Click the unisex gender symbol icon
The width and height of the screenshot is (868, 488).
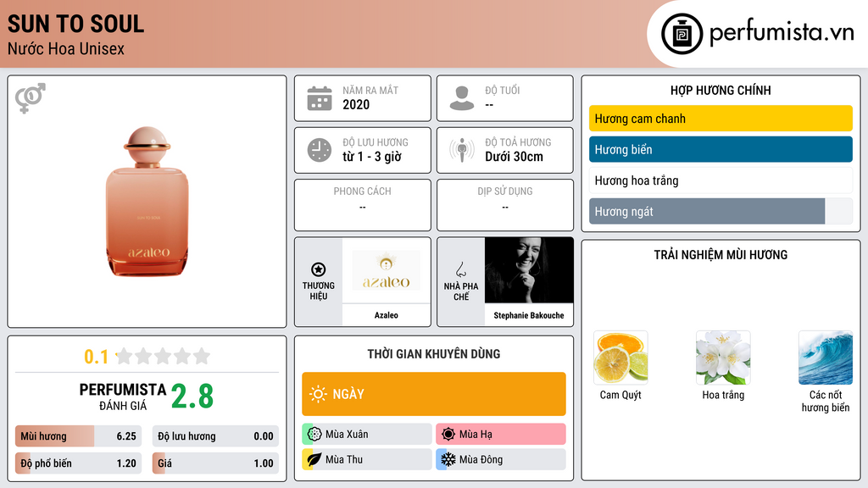click(x=31, y=98)
